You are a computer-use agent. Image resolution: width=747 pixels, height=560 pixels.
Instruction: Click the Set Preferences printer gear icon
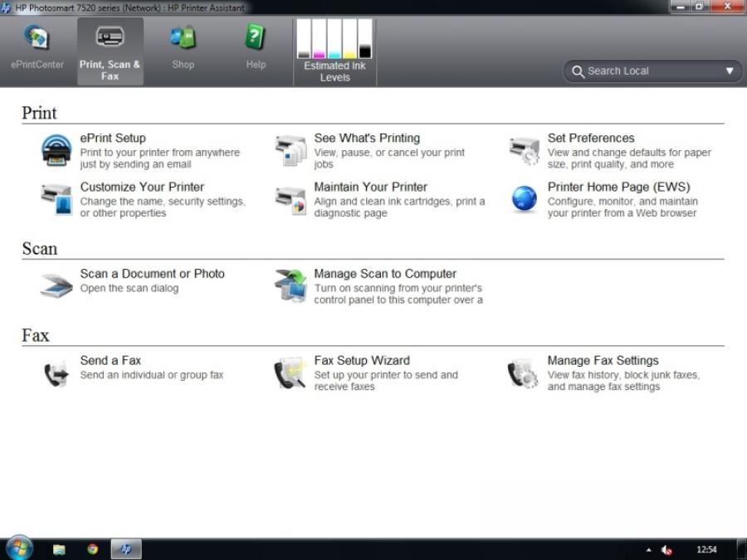[x=524, y=151]
